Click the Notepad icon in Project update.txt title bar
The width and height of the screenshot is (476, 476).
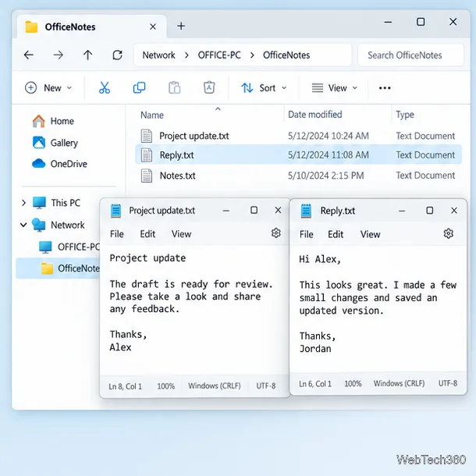(115, 211)
